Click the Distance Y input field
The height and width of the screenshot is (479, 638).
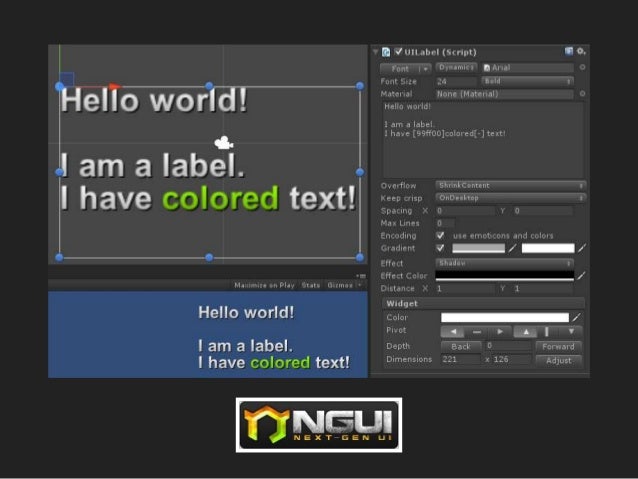(542, 289)
